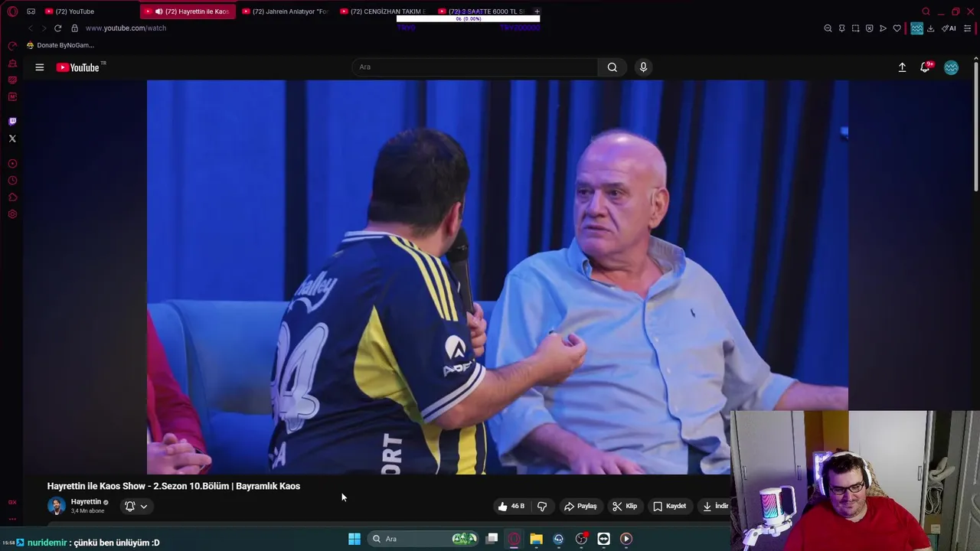Open the sidebar history clock icon
Screen dimensions: 980x551
click(x=12, y=181)
